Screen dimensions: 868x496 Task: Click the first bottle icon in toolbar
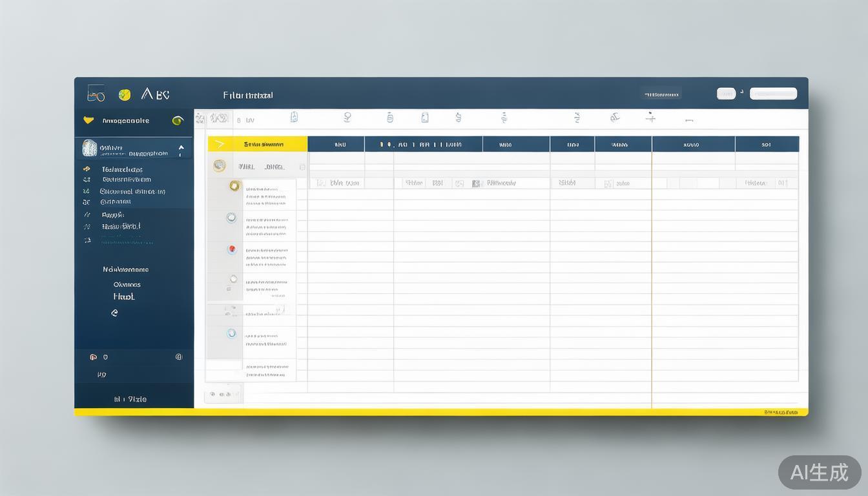294,117
